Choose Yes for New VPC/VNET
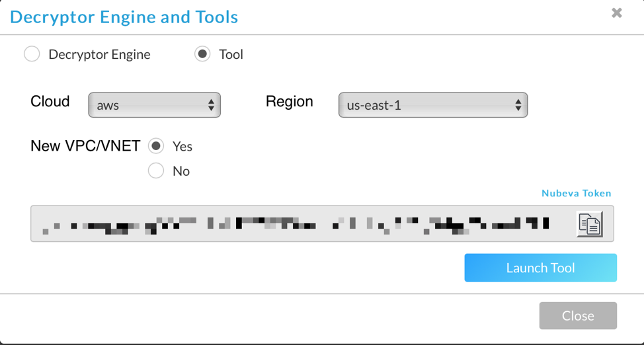 (156, 146)
